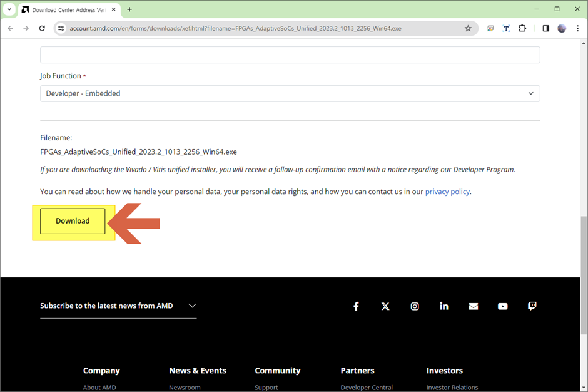Click the scrollbar down arrow
588x392 pixels.
pyautogui.click(x=584, y=388)
